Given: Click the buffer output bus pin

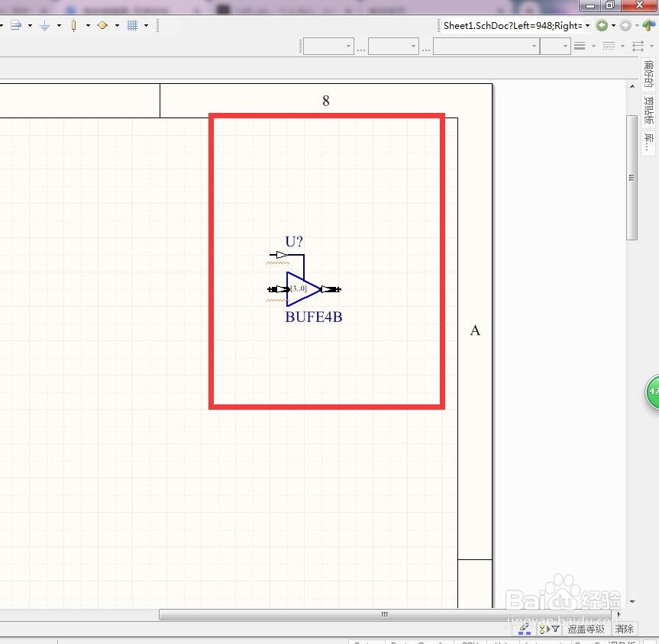Looking at the screenshot, I should 331,289.
